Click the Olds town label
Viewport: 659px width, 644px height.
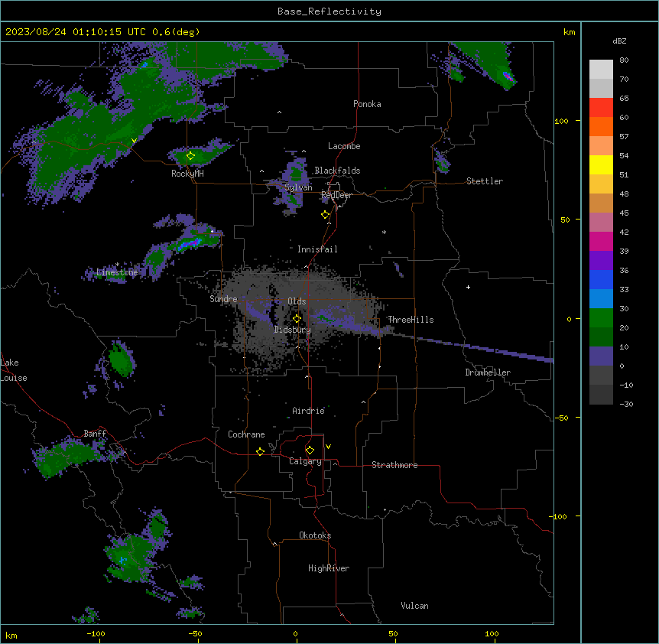pos(297,301)
